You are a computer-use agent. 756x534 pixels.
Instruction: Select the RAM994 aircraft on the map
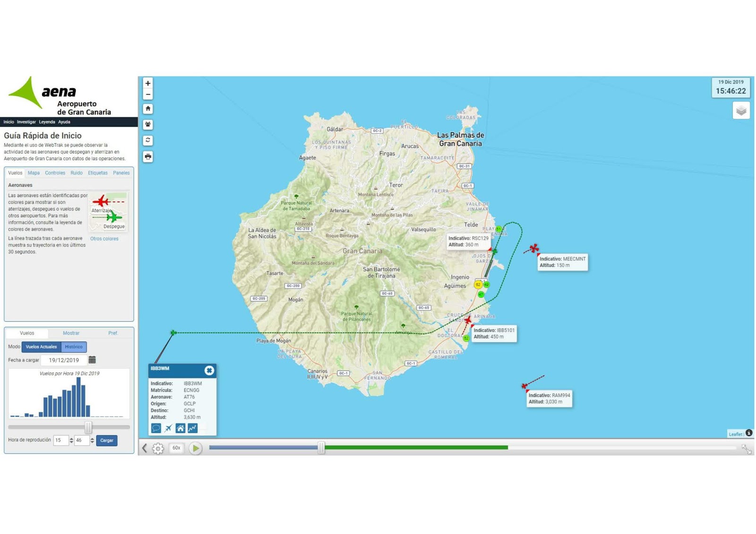pos(524,386)
